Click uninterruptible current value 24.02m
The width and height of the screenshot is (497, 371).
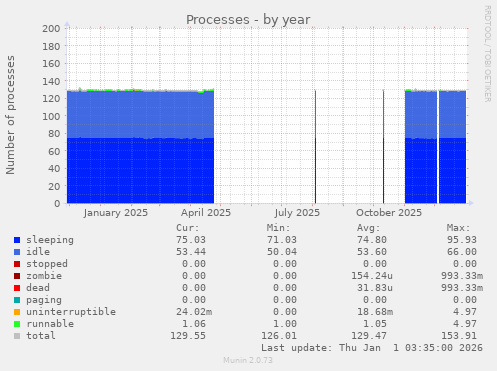coord(194,312)
